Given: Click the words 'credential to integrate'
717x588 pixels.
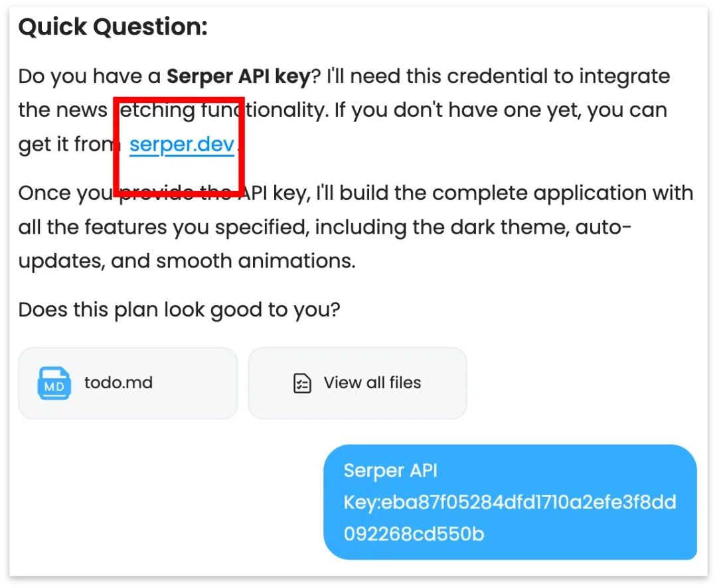Looking at the screenshot, I should coord(558,76).
